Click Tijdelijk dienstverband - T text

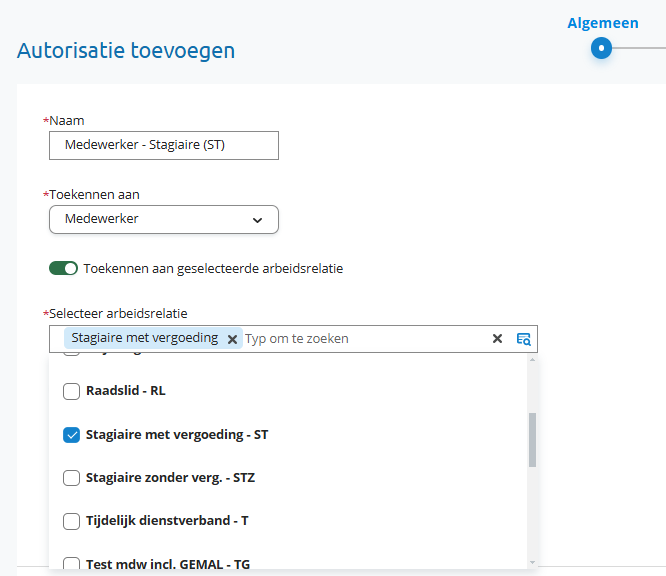167,521
